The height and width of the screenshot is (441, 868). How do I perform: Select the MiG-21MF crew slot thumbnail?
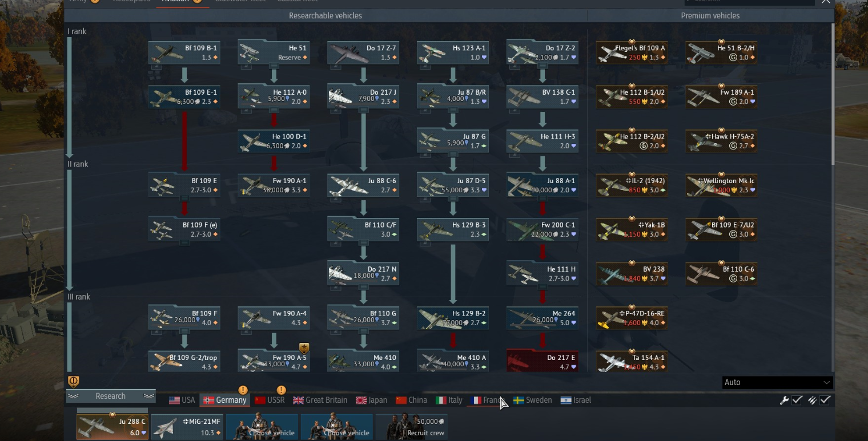[x=187, y=427]
